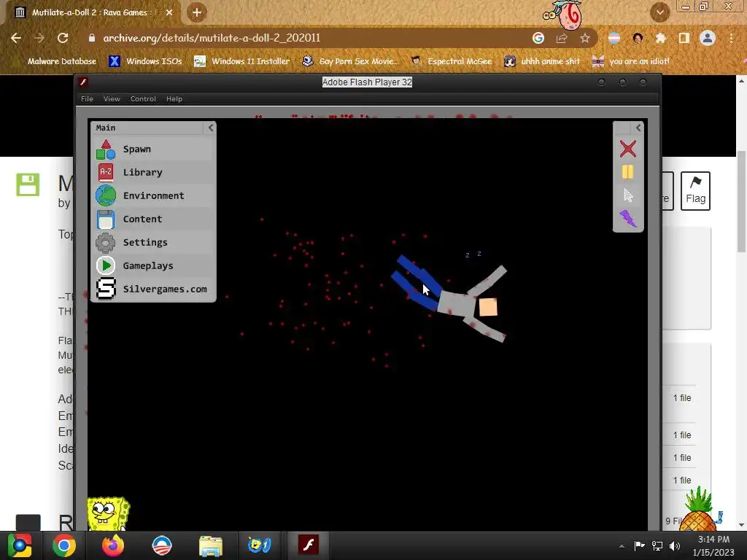Viewport: 747px width, 560px height.
Task: Click the Content menu label
Action: [x=143, y=219]
